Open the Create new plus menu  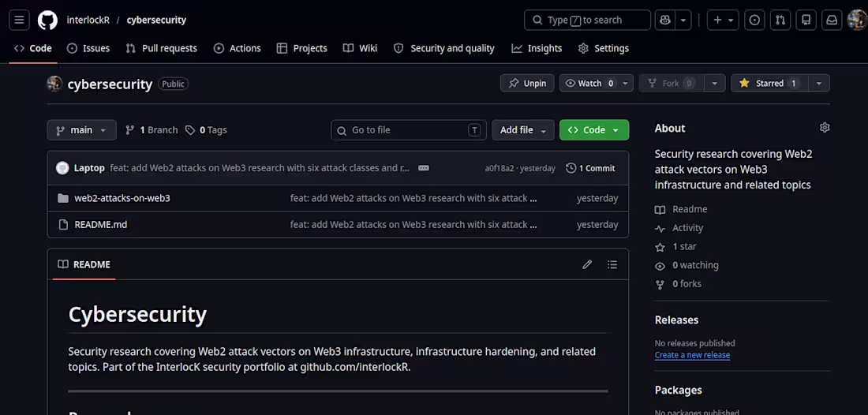tap(723, 20)
